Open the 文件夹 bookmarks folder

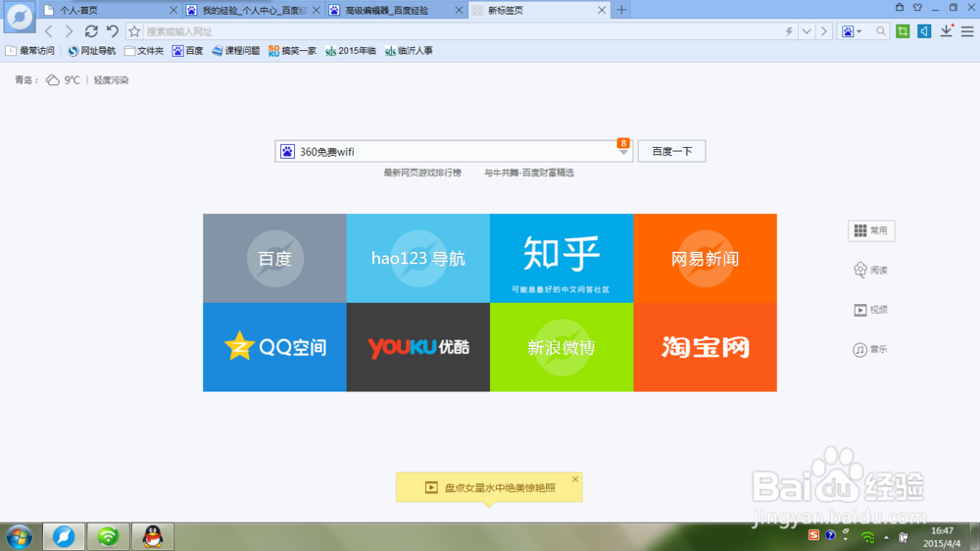(144, 51)
